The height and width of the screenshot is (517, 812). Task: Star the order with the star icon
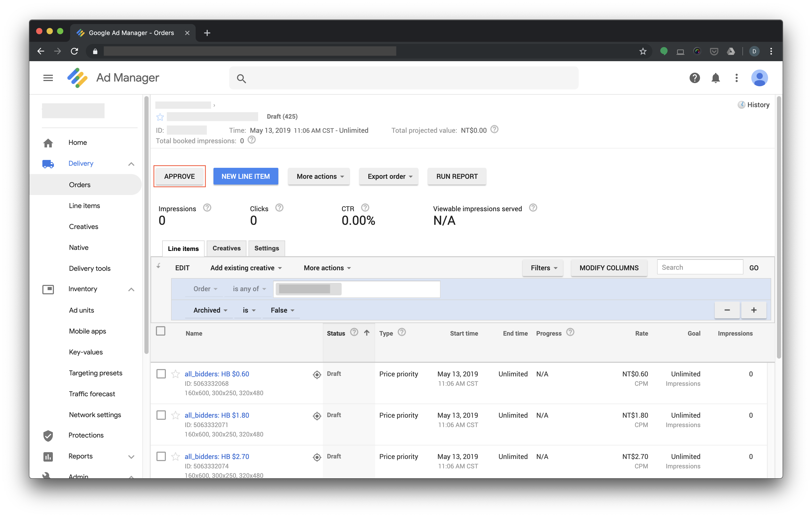(x=160, y=117)
